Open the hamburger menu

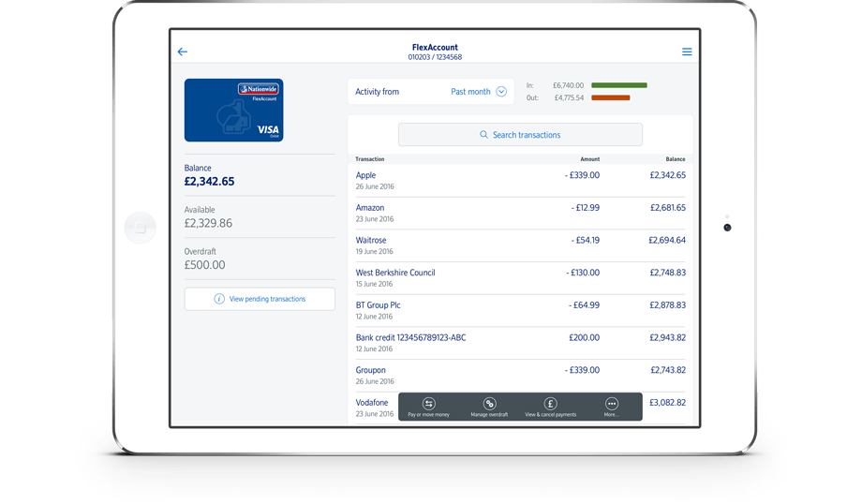[687, 52]
